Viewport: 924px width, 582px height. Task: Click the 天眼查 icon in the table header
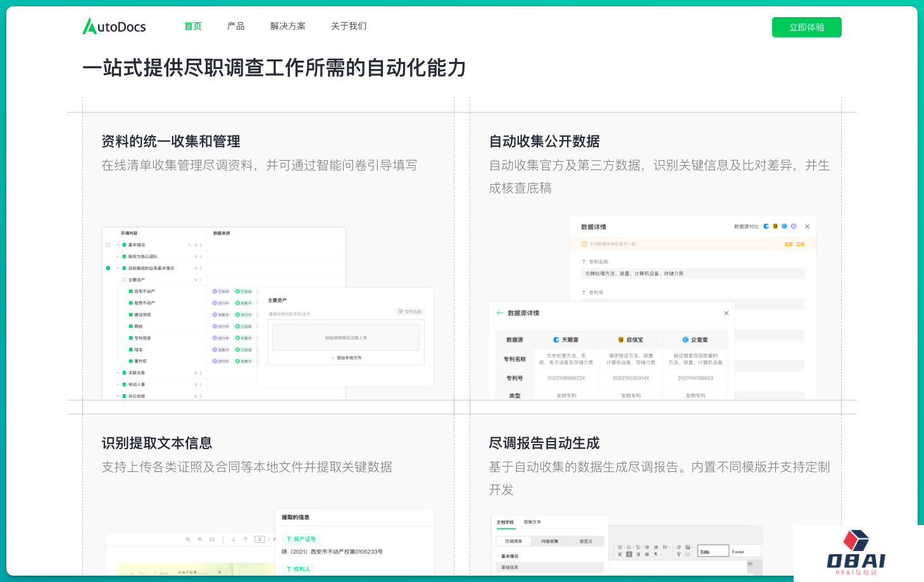556,340
